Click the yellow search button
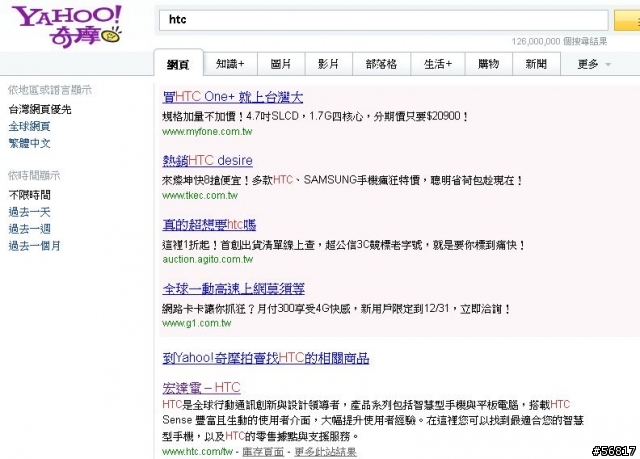Viewport: 640px width, 459px height. [x=627, y=20]
